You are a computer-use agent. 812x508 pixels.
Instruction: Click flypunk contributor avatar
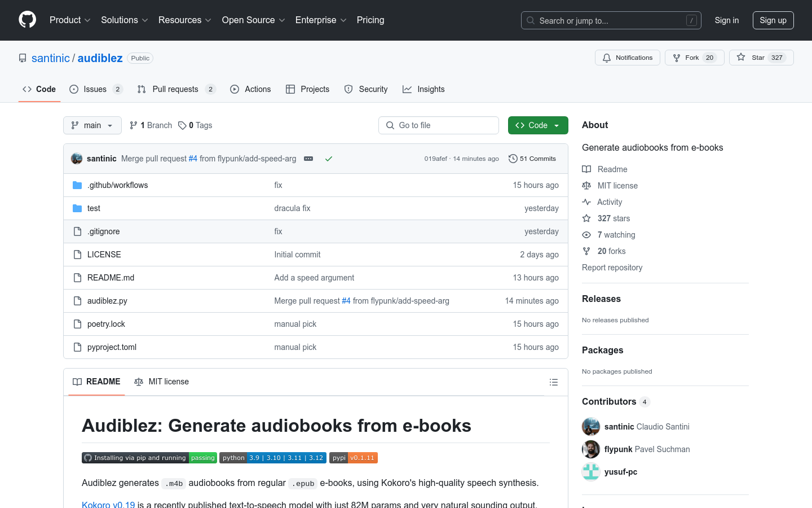click(x=591, y=449)
